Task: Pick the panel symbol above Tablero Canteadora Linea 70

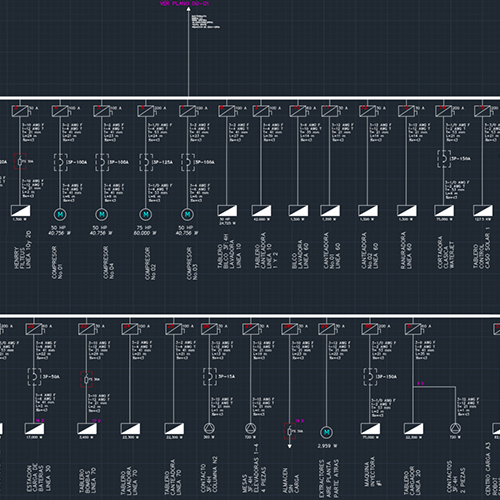Action: click(174, 429)
